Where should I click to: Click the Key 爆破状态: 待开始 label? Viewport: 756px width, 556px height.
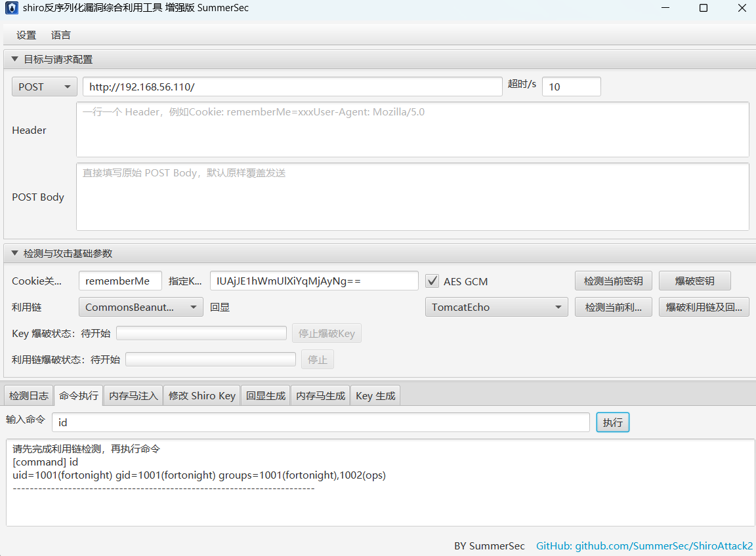(x=61, y=334)
